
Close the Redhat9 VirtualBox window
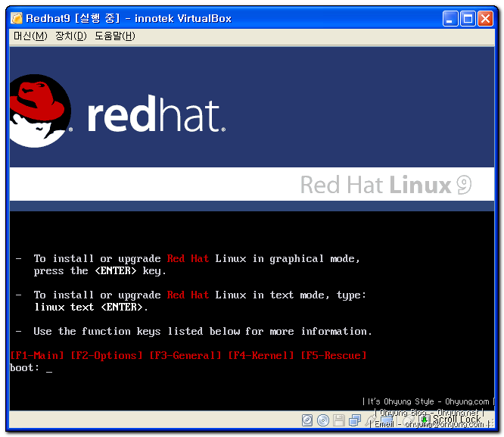click(x=485, y=18)
